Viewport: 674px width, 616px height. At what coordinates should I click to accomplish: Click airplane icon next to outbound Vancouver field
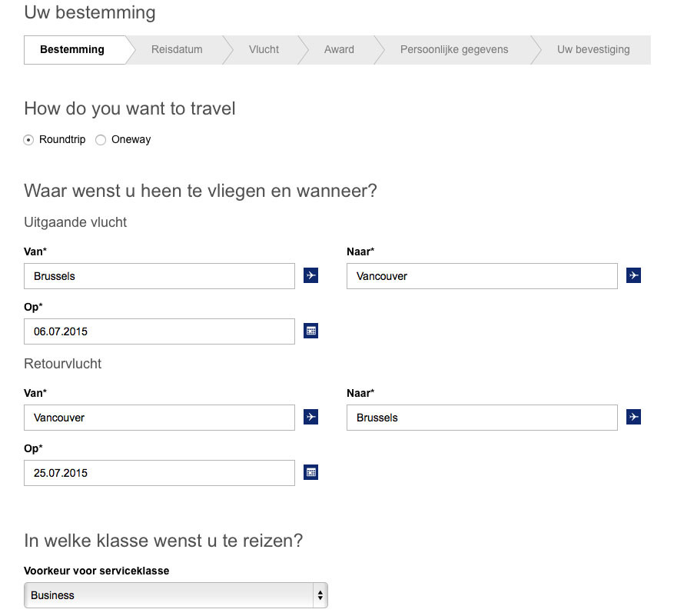(633, 275)
